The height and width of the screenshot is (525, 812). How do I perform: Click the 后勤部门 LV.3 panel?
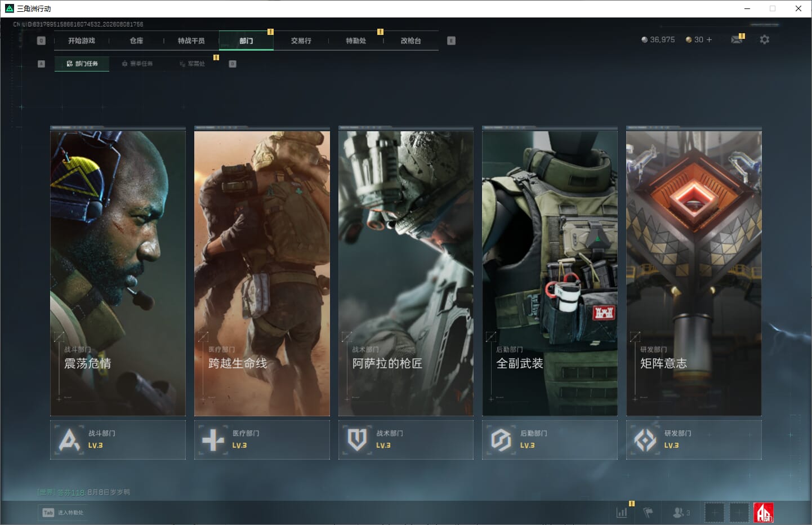pos(550,440)
